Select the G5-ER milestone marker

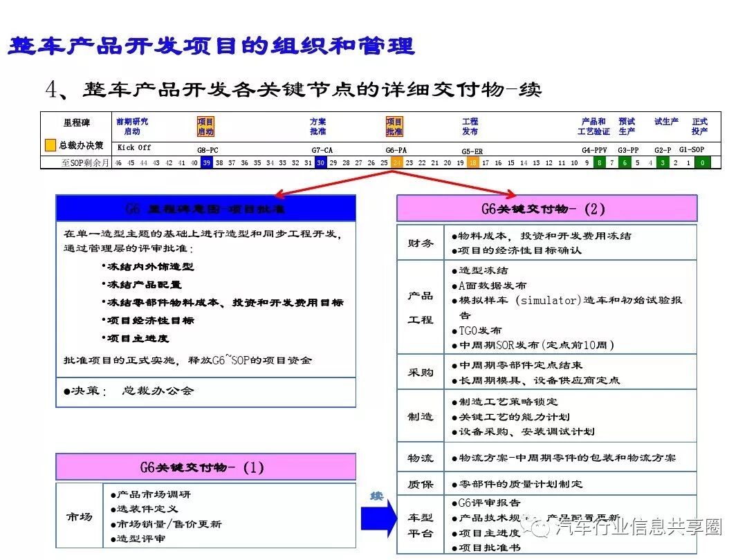(471, 147)
